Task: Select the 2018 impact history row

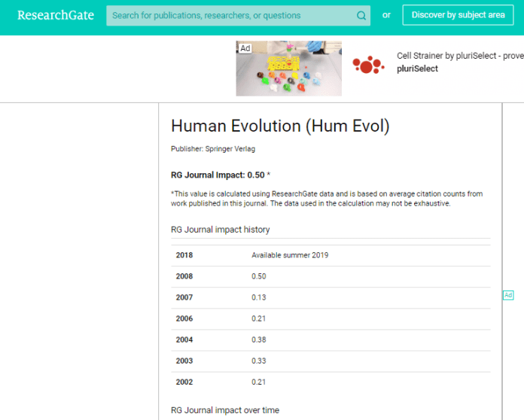Action: (330, 255)
